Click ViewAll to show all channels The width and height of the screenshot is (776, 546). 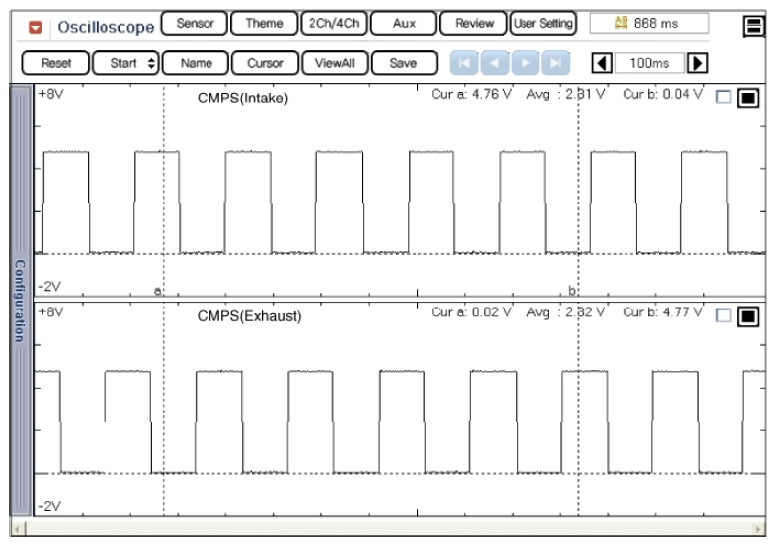tap(334, 63)
